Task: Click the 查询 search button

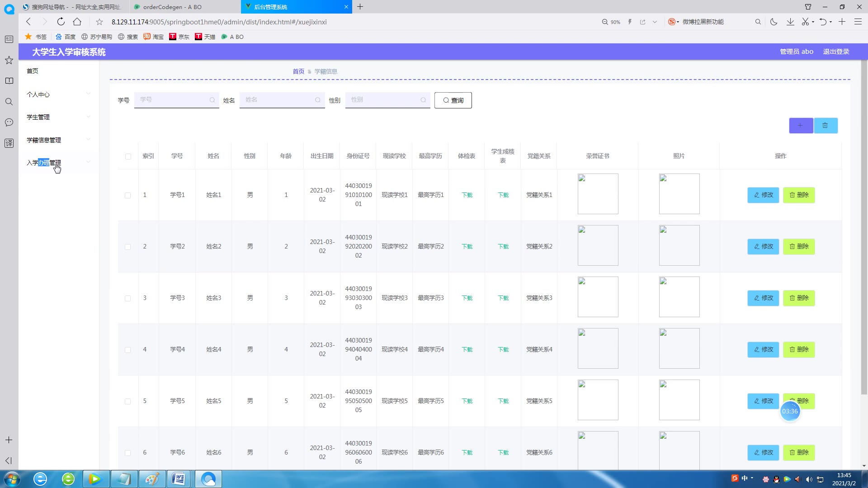Action: point(453,100)
